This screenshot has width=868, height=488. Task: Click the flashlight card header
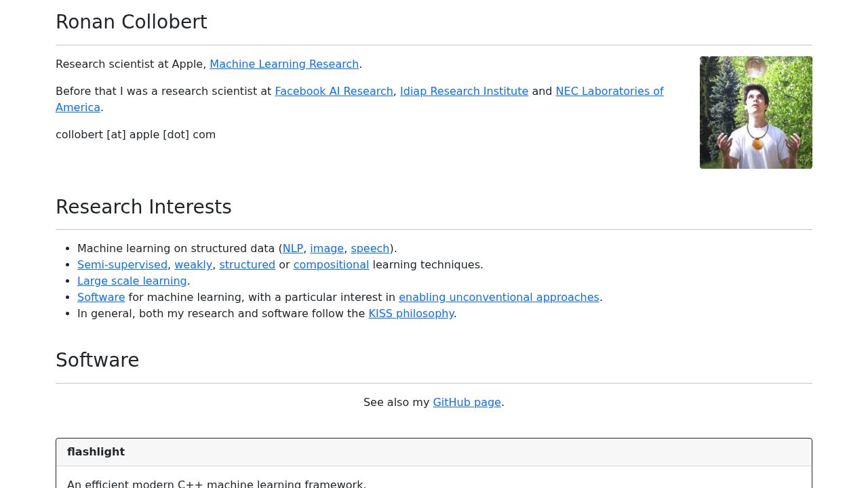point(434,452)
